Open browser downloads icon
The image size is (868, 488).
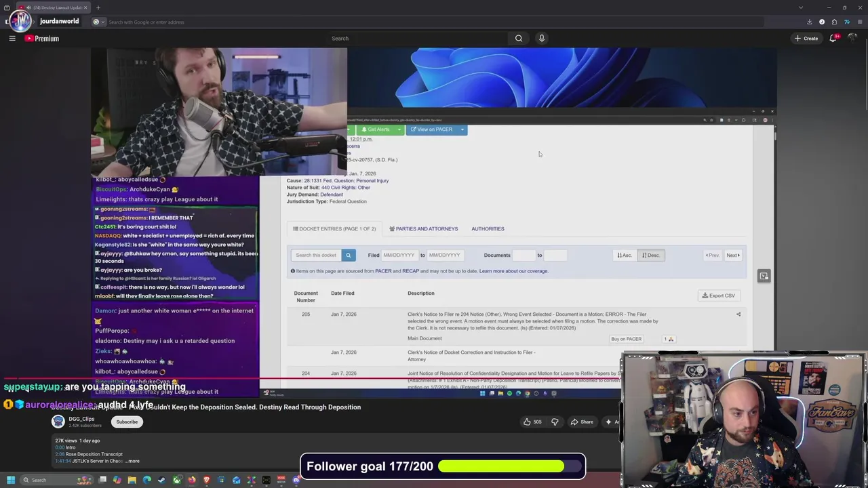pos(809,22)
